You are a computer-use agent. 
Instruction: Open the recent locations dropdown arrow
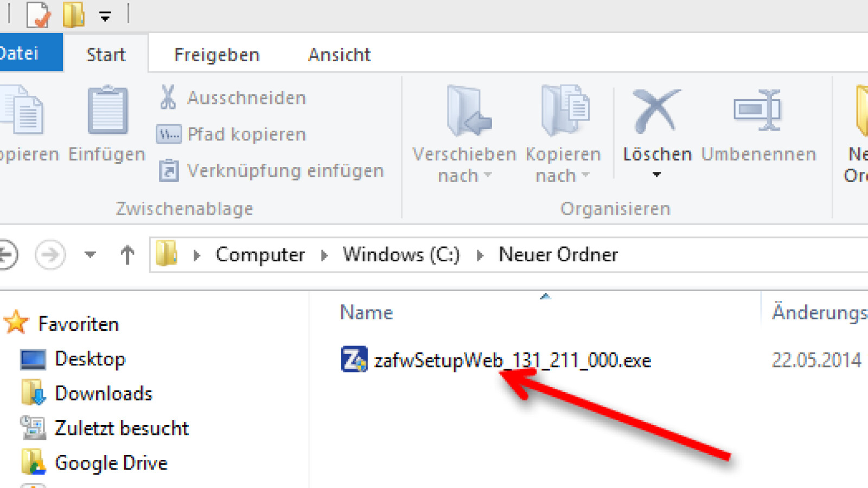point(90,254)
